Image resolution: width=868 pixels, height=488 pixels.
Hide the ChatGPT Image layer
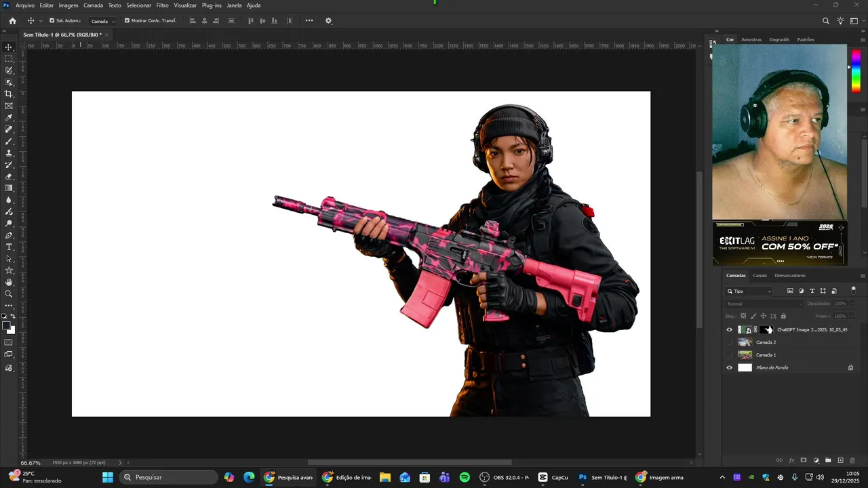click(x=730, y=329)
